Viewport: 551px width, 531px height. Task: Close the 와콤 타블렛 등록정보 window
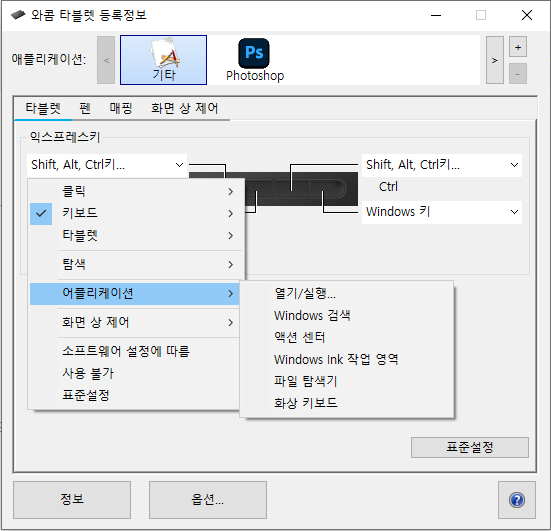(527, 15)
